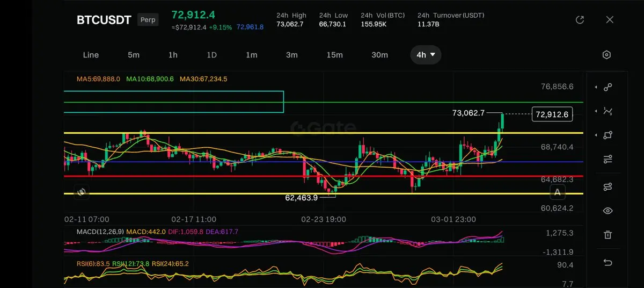The width and height of the screenshot is (644, 288).
Task: Click the linked drawing objects icon
Action: pyautogui.click(x=608, y=187)
